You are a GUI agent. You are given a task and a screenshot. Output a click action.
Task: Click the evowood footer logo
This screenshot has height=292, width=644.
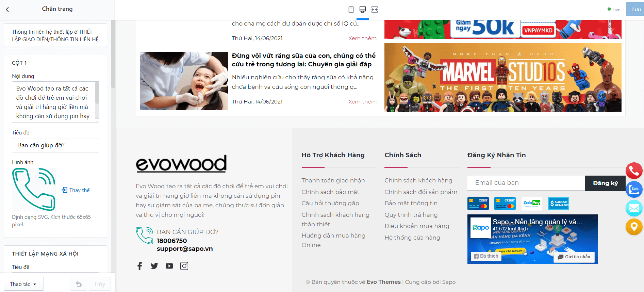(181, 163)
